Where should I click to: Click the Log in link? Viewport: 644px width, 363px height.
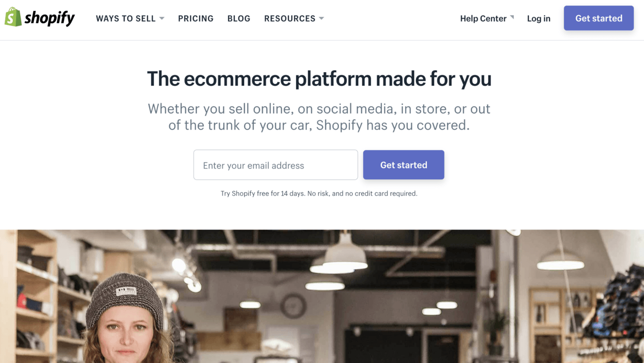coord(539,18)
